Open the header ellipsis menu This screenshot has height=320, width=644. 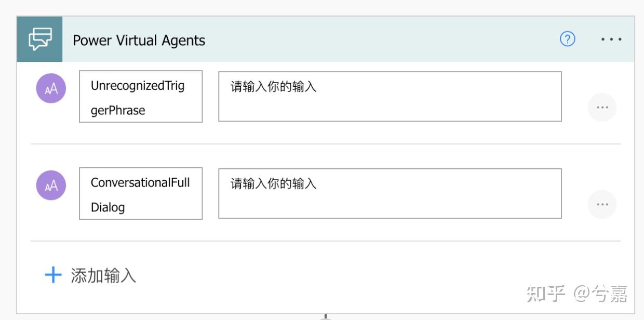[611, 39]
